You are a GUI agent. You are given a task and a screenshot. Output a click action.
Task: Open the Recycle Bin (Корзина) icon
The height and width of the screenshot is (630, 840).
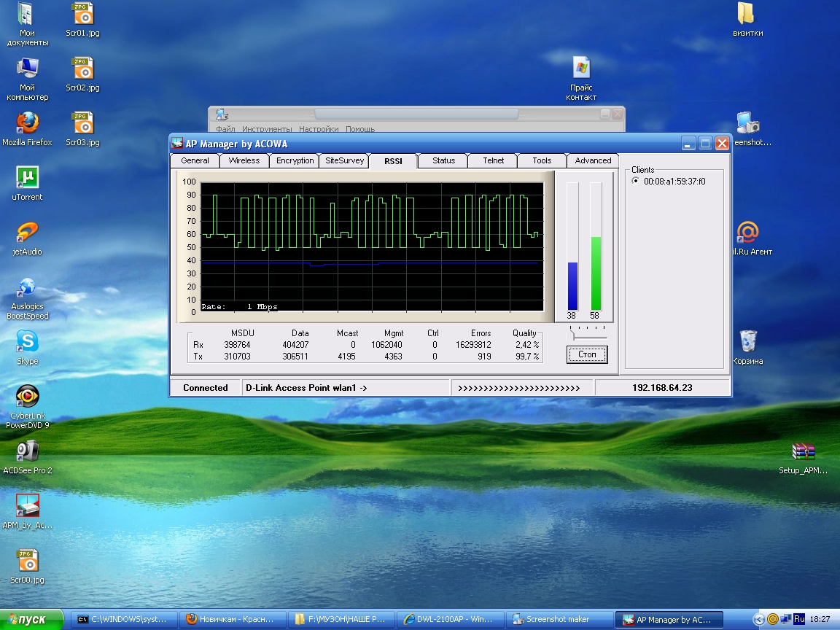click(748, 342)
